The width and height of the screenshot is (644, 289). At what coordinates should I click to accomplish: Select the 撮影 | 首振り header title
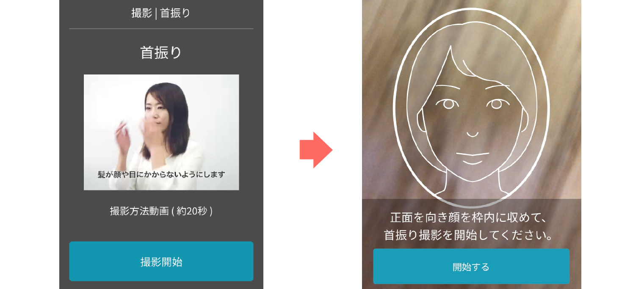161,13
